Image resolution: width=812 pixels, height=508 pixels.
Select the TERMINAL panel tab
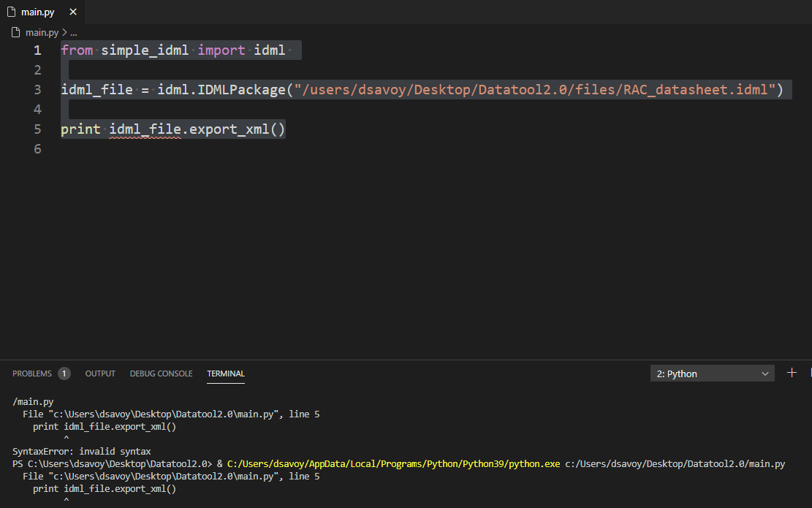226,374
